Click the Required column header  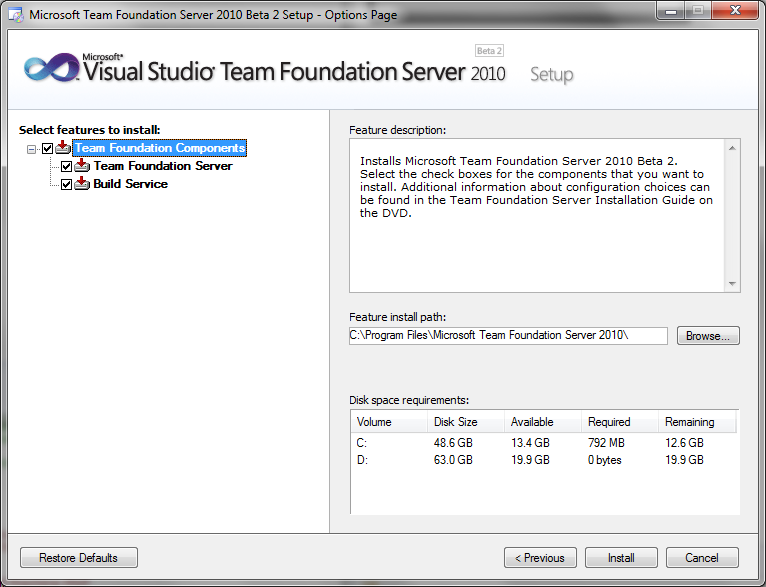[620, 422]
